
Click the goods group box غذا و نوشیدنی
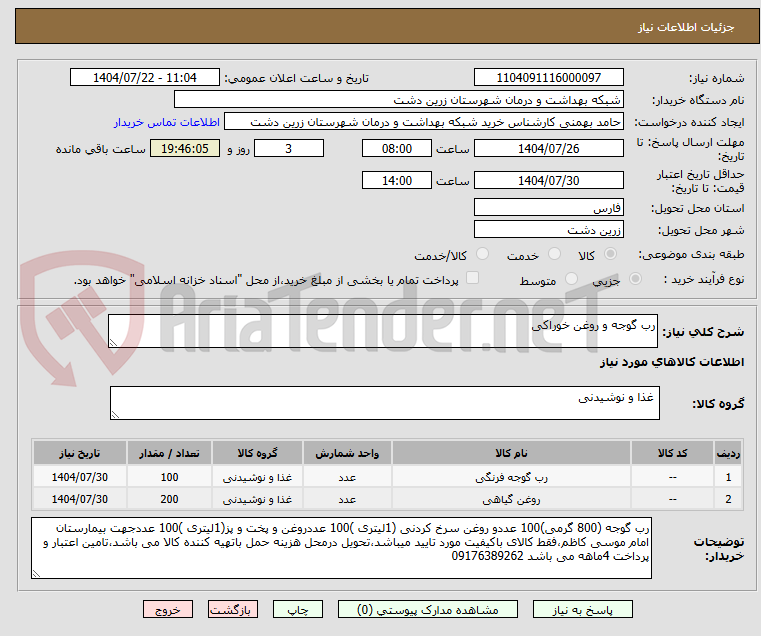[385, 403]
